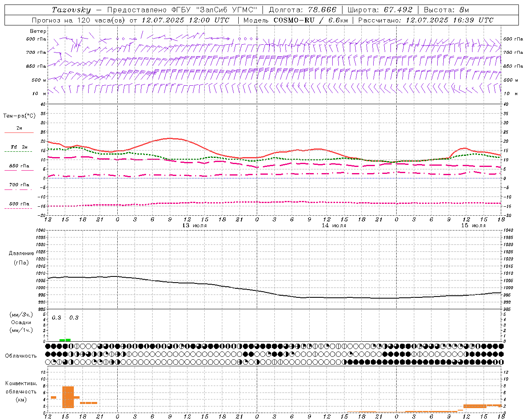Click the elevation text Высота: 8м
Viewport: 525px width, 420px height.
446,10
